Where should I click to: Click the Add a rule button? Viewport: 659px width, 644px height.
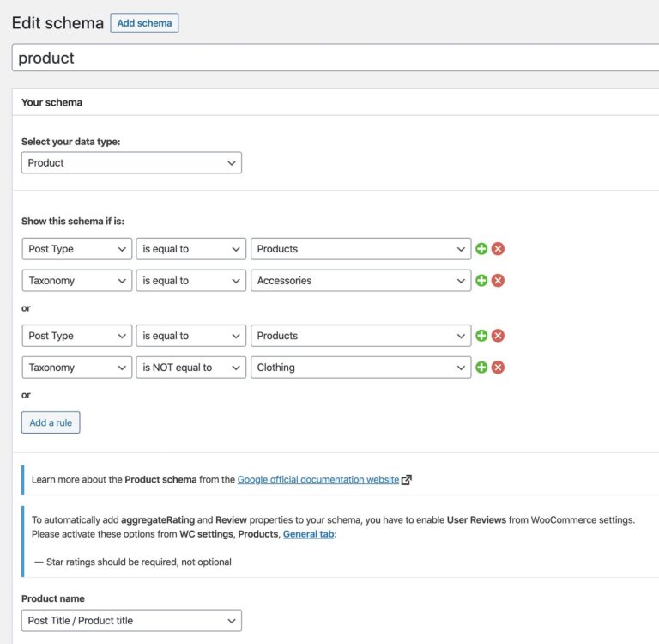(x=51, y=422)
